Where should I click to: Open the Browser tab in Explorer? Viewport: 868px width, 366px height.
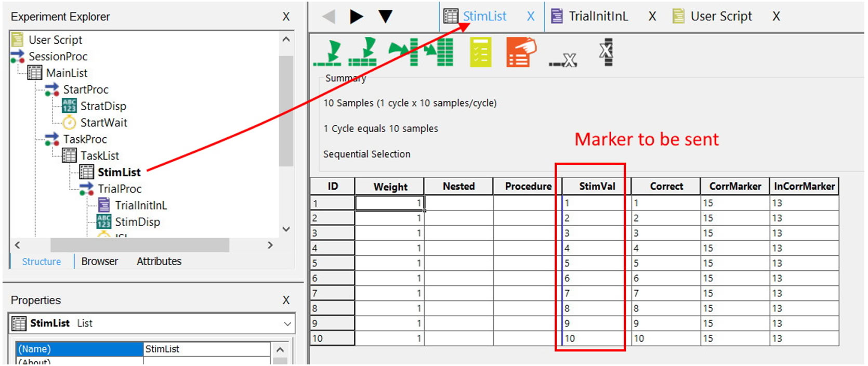pos(99,262)
